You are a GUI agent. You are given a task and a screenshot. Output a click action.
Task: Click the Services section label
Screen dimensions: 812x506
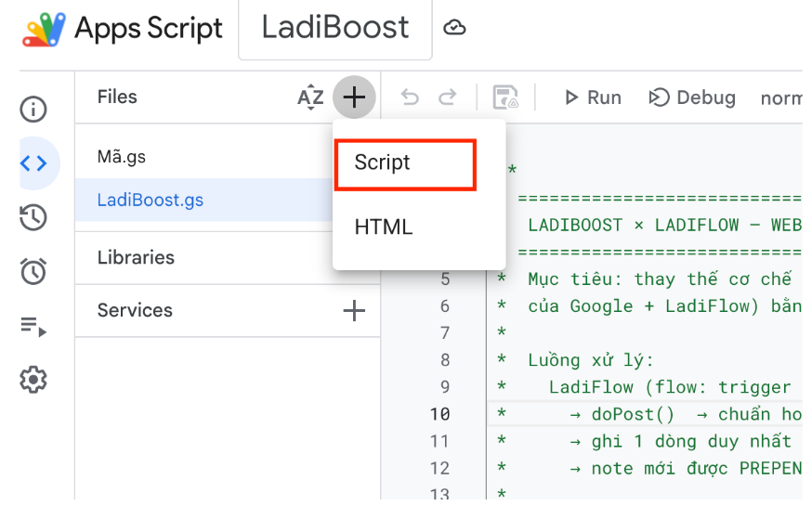(135, 310)
